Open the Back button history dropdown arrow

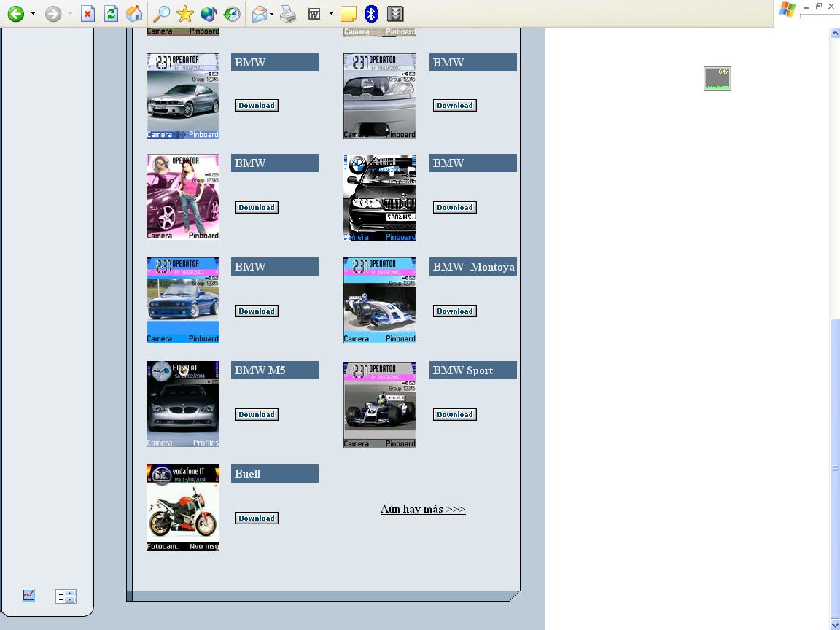click(34, 14)
